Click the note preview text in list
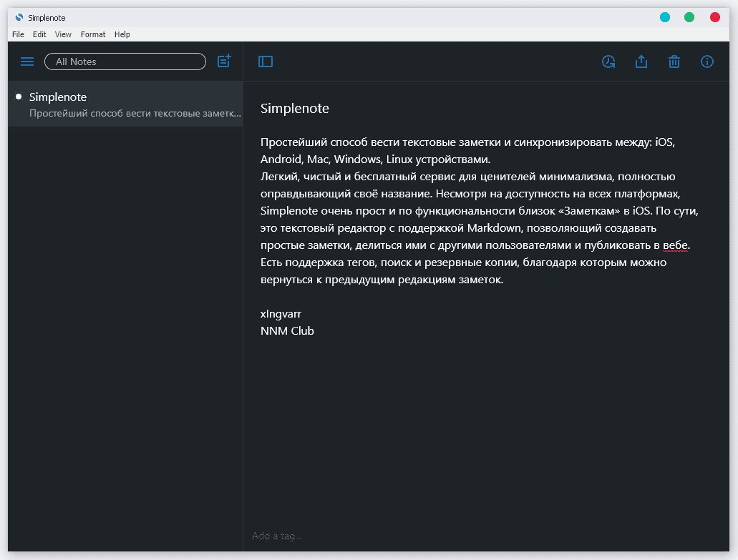Screen dimensions: 738x560 point(135,113)
